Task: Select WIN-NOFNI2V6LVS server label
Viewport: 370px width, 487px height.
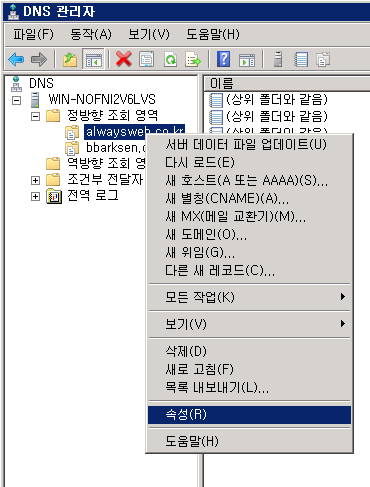Action: coord(102,99)
